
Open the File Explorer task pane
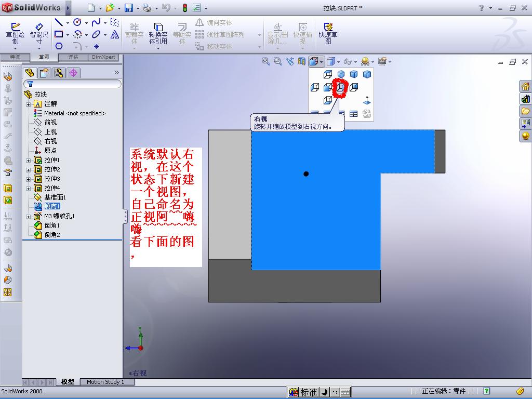pos(526,111)
